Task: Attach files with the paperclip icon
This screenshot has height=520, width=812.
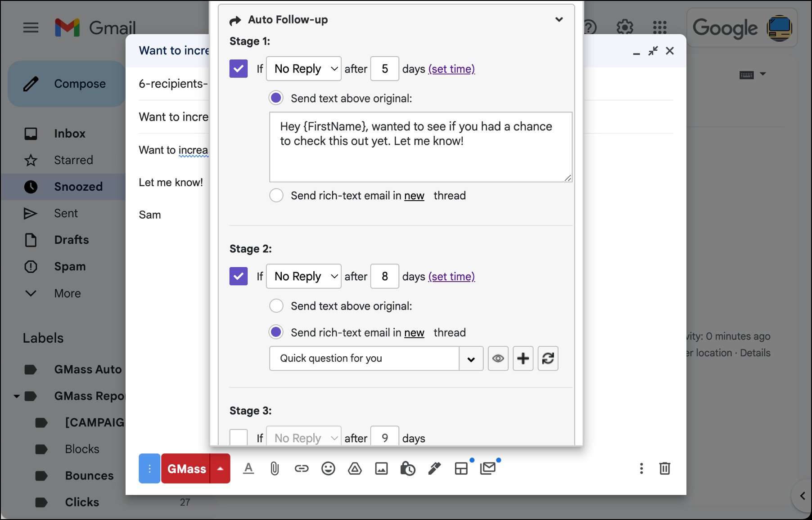Action: [275, 469]
